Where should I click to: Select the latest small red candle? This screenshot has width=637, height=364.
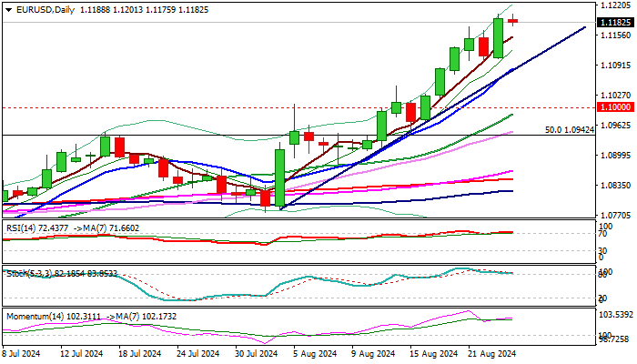click(513, 20)
